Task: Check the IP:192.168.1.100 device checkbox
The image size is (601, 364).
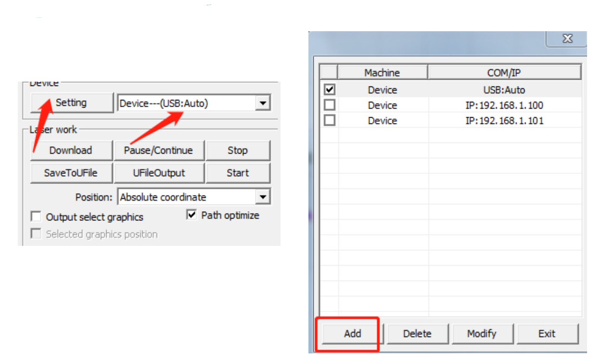Action: point(330,105)
